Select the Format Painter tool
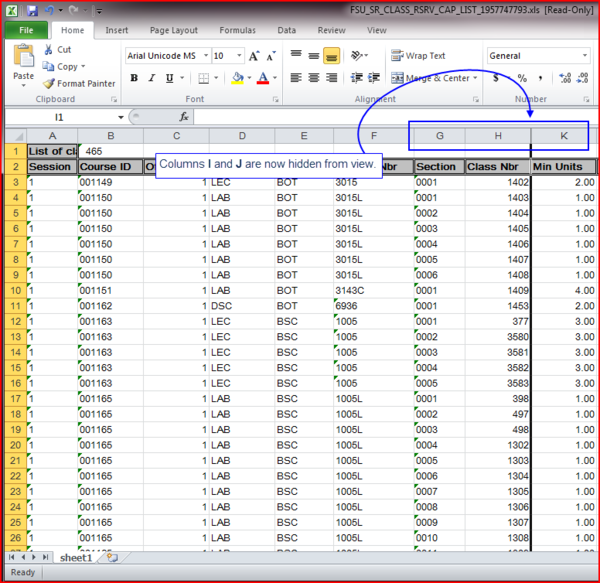Image resolution: width=600 pixels, height=583 pixels. pyautogui.click(x=79, y=83)
